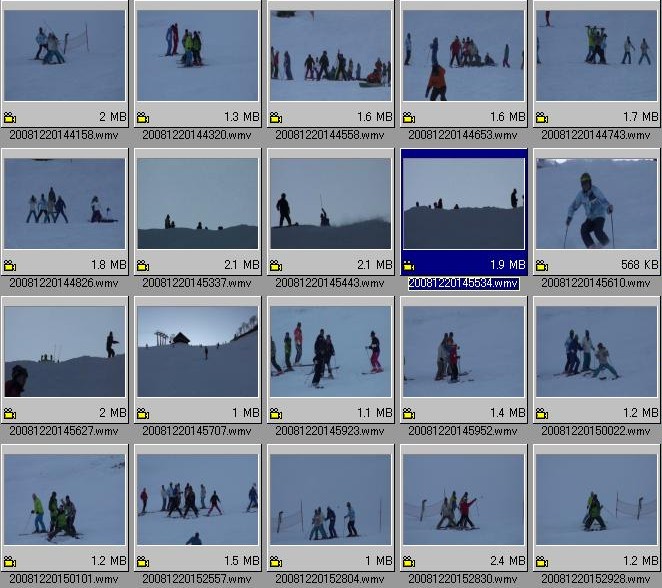Click video icon of 20081220152804.wmv
The height and width of the screenshot is (588, 662).
pyautogui.click(x=276, y=562)
